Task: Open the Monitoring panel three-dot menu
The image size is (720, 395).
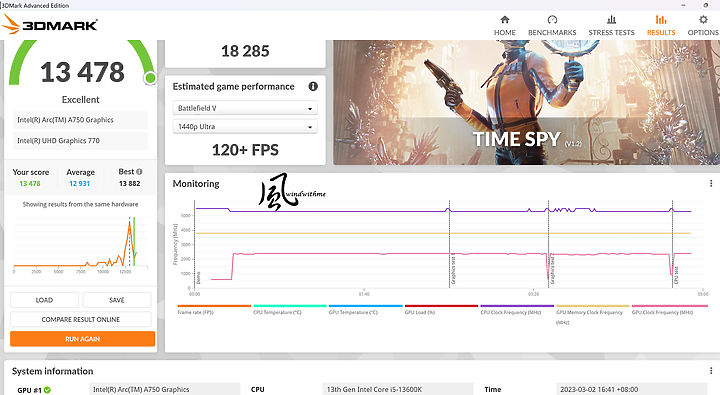Action: 711,183
